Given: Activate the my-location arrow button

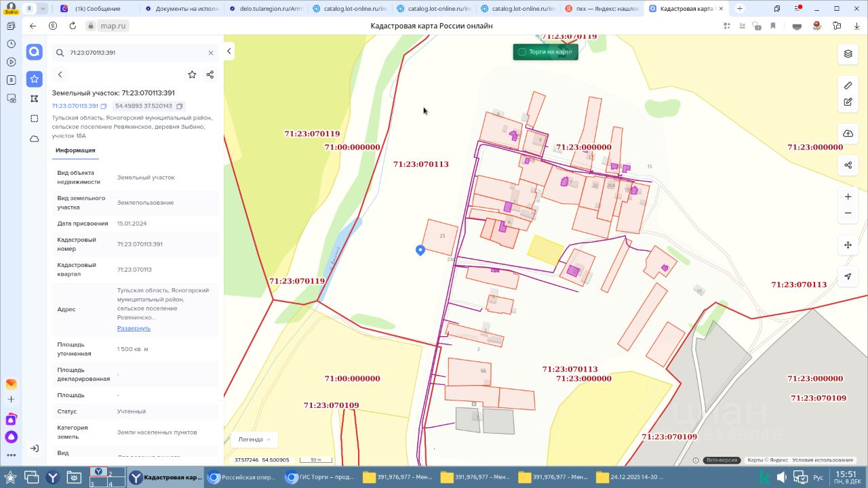Looking at the screenshot, I should (x=848, y=277).
